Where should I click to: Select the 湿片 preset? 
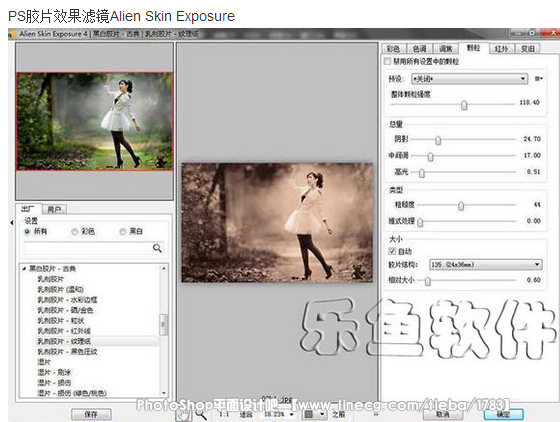[44, 362]
